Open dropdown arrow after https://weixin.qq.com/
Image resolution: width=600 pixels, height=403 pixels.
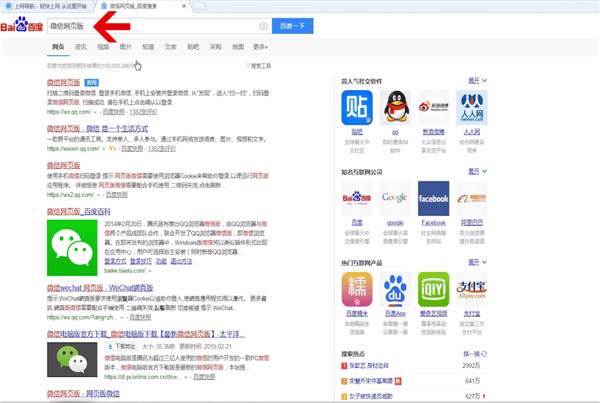104,149
